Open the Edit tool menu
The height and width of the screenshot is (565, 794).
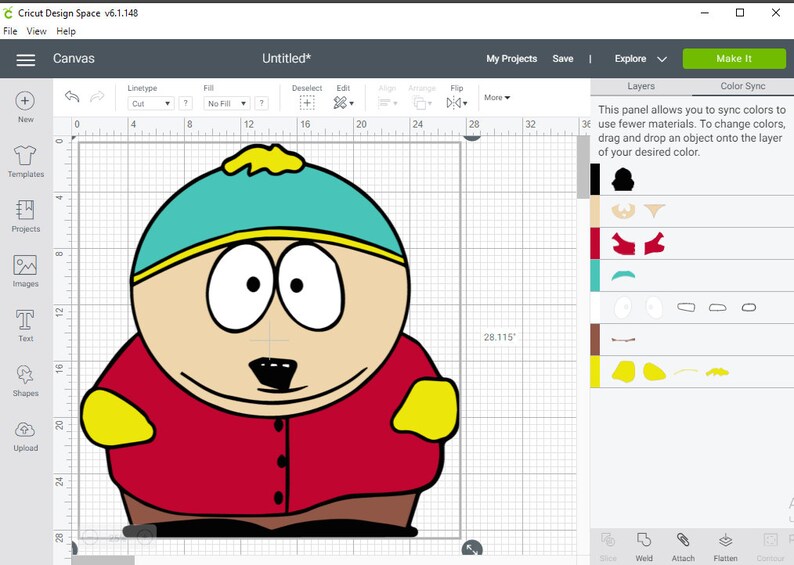[x=343, y=103]
